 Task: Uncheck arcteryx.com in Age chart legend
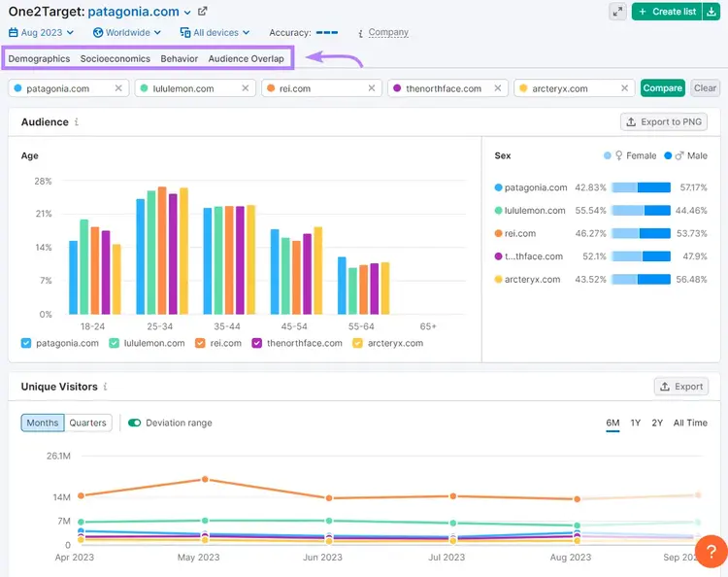[357, 343]
